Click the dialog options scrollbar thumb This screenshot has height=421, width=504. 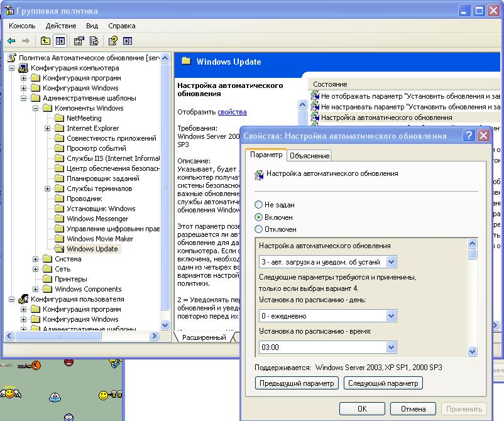(x=472, y=254)
